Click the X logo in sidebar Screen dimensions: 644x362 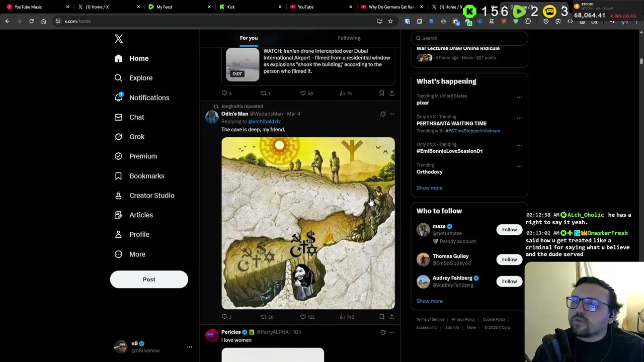coord(119,39)
